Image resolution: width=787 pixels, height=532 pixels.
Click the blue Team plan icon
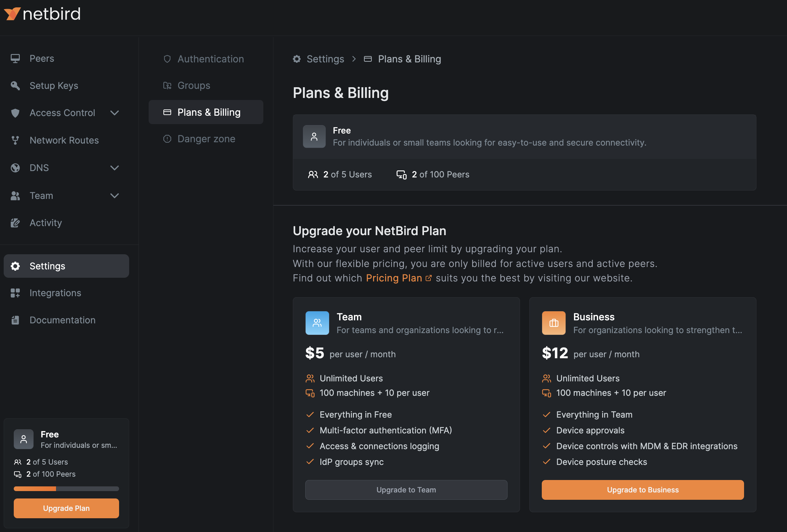tap(317, 323)
